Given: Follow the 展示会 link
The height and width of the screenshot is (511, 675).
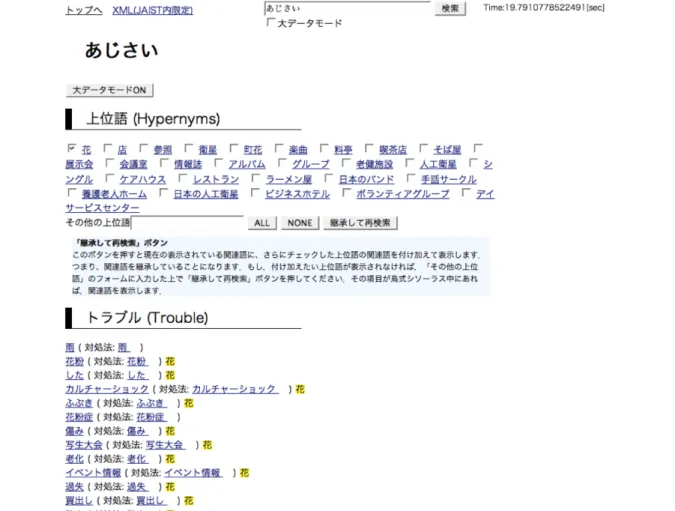Looking at the screenshot, I should (x=79, y=164).
